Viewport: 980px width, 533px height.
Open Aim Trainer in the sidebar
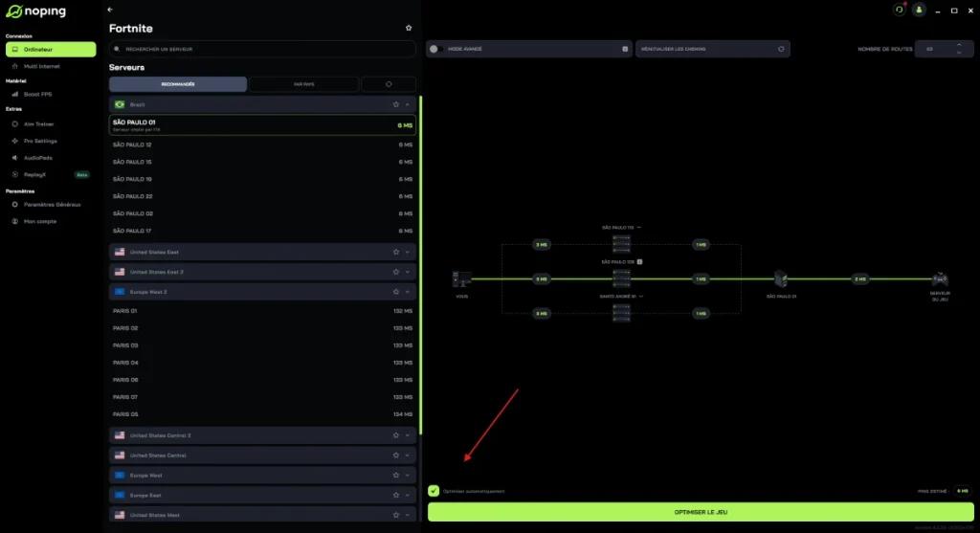[x=38, y=124]
